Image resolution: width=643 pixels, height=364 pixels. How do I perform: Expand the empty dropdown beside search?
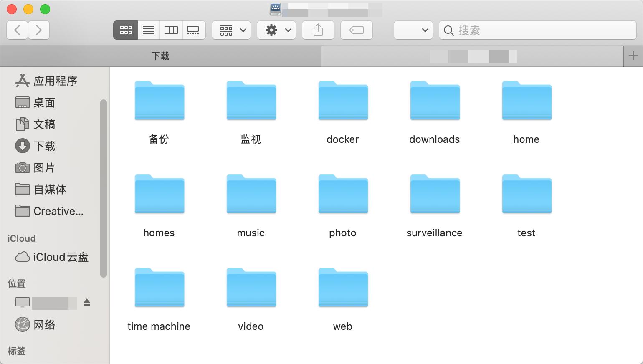click(413, 30)
